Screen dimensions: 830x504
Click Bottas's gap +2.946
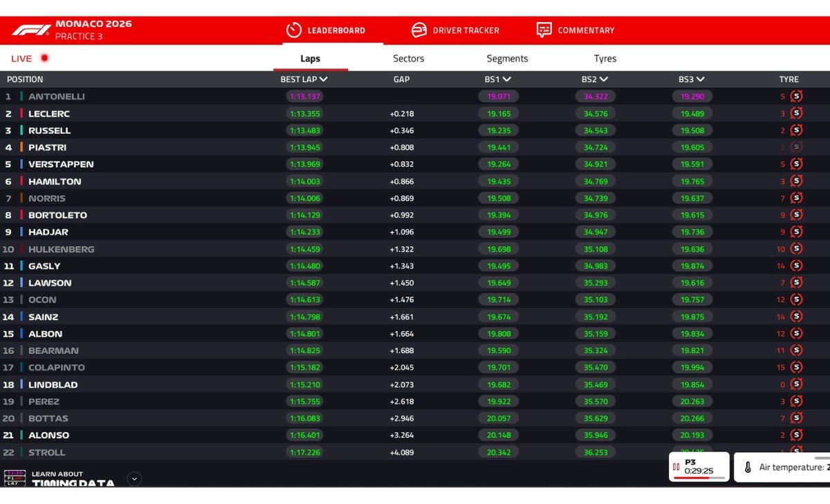click(x=402, y=418)
